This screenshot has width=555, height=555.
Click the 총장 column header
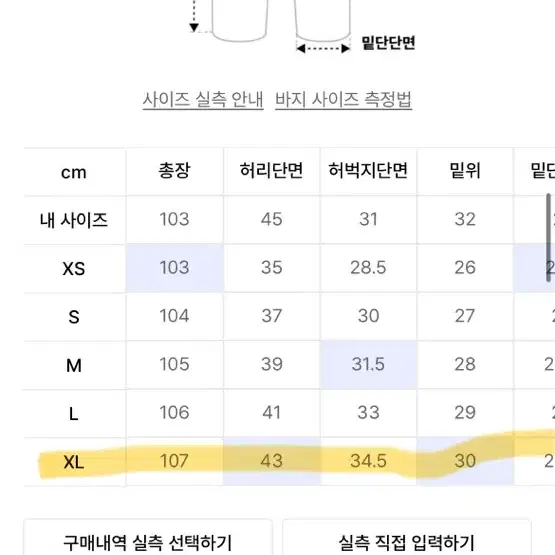[x=174, y=171]
